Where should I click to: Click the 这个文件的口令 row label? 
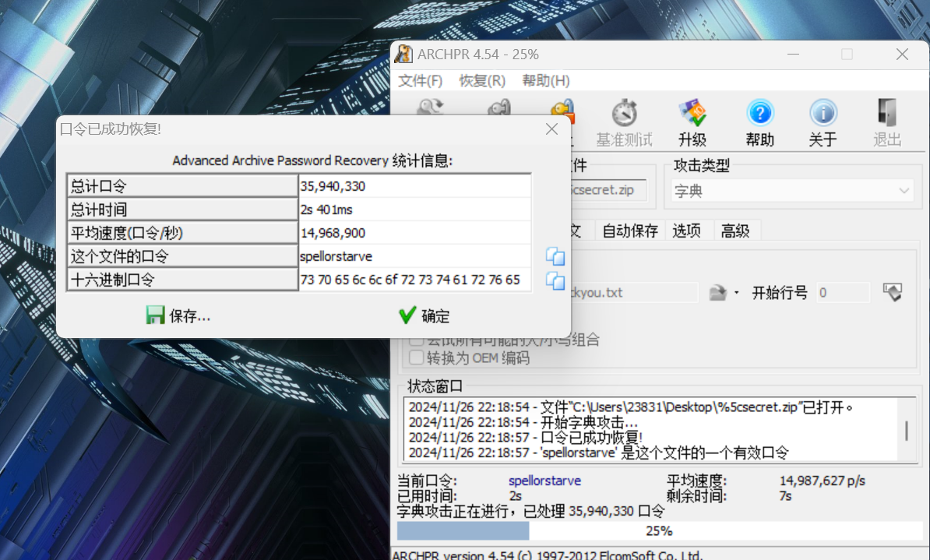[182, 256]
